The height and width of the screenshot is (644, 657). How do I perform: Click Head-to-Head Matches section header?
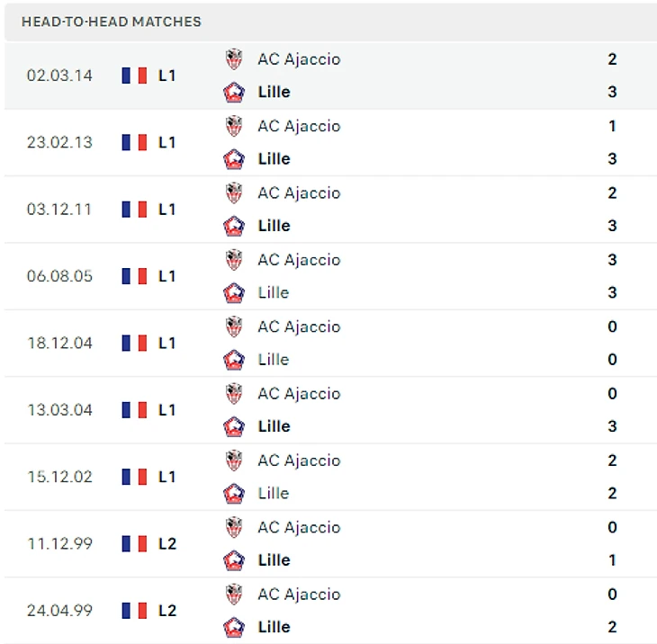(x=112, y=22)
